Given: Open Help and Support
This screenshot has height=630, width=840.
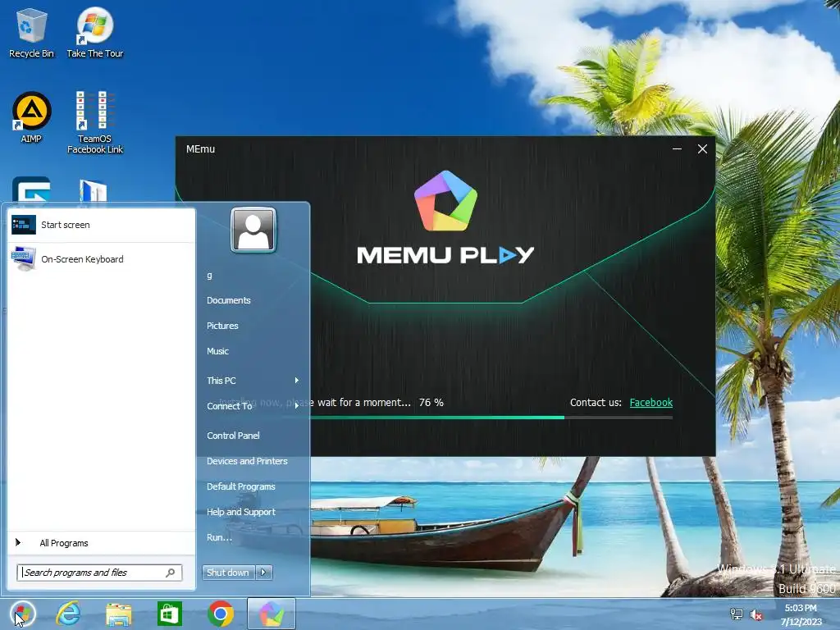Looking at the screenshot, I should click(241, 512).
